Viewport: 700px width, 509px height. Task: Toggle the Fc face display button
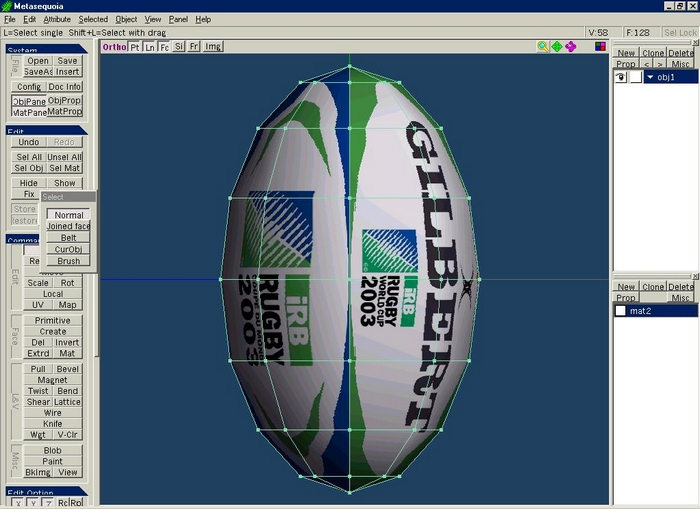164,47
